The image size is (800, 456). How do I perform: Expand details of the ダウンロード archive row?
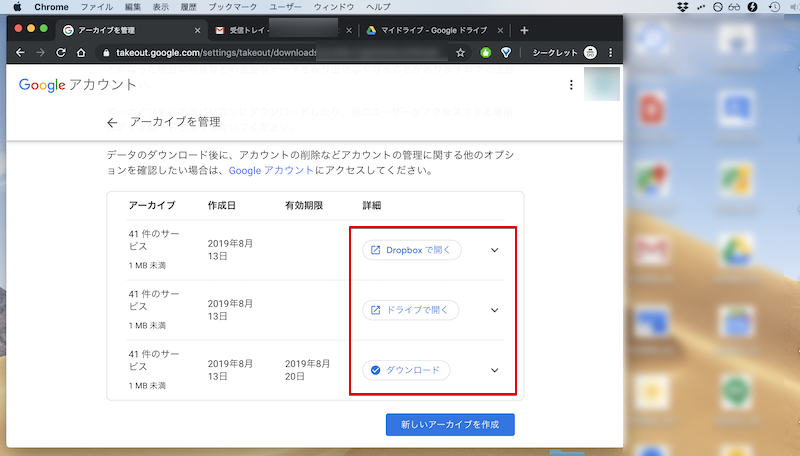pyautogui.click(x=494, y=370)
